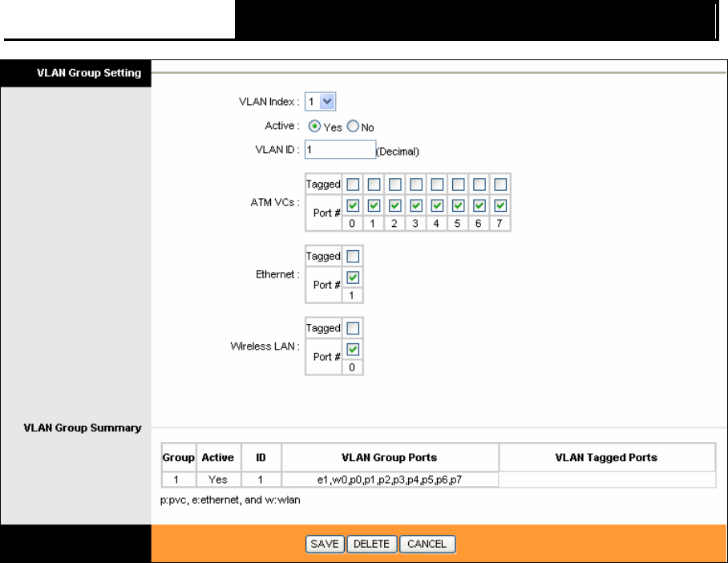
Task: Toggle ATM VCs Tagged checkbox for port 3
Action: [416, 184]
